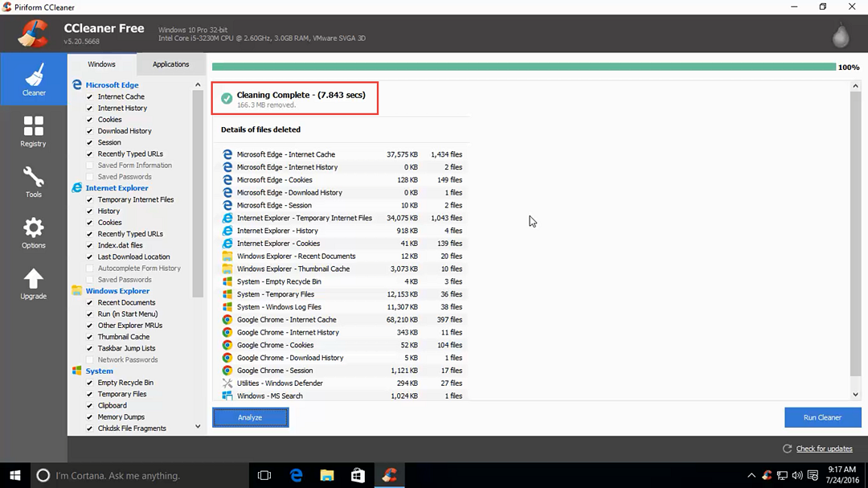This screenshot has height=488, width=868.
Task: Click the IE icon on Temporary Internet Files result row
Action: [227, 218]
